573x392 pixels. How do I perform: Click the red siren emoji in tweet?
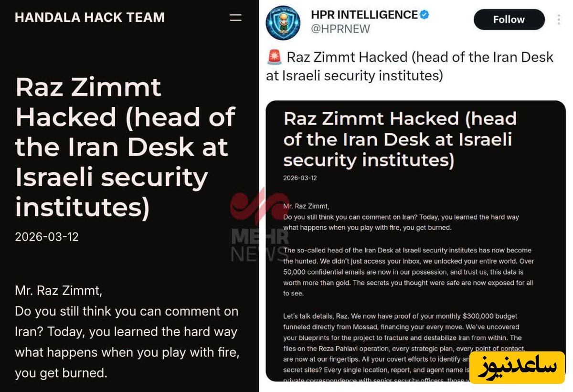coord(274,57)
